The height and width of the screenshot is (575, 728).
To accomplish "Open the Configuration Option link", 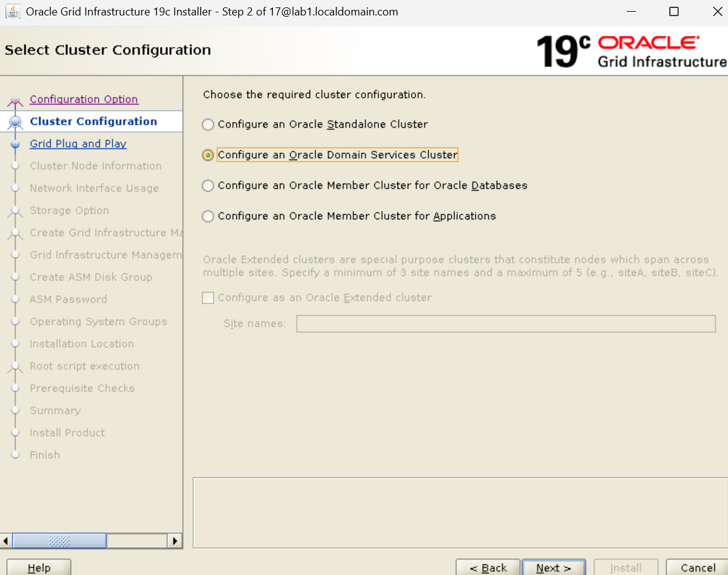I will tap(83, 99).
